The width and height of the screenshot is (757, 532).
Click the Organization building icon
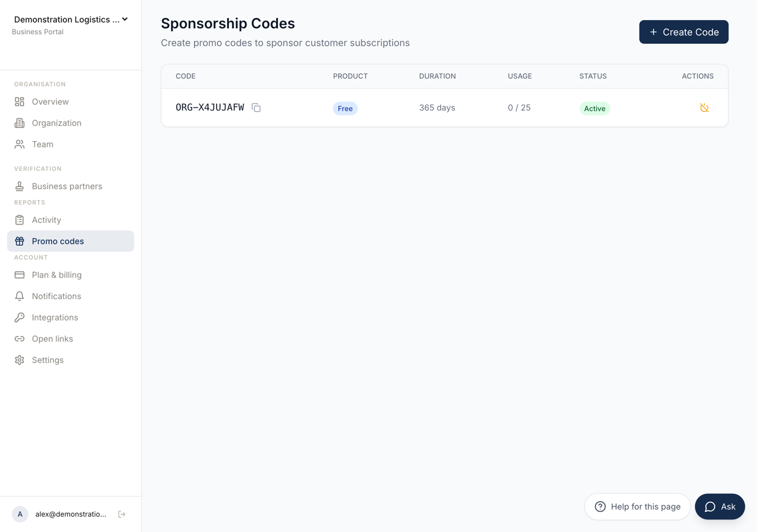coord(20,123)
